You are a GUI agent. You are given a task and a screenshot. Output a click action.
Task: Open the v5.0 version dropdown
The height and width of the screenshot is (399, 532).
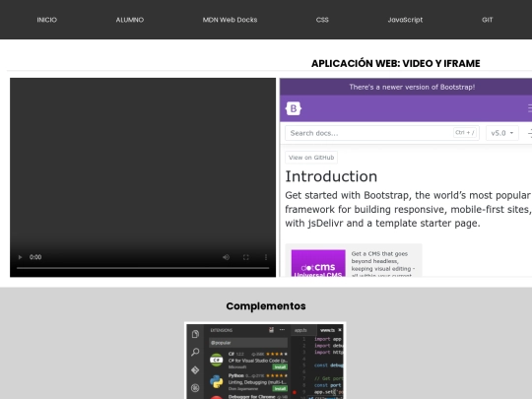pos(502,133)
